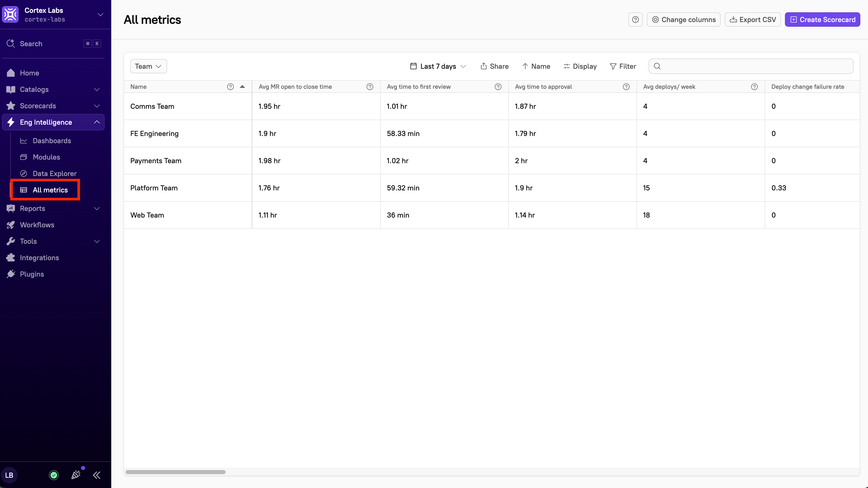Click the Avg MR open to close time help icon
Viewport: 868px width, 488px height.
[370, 87]
